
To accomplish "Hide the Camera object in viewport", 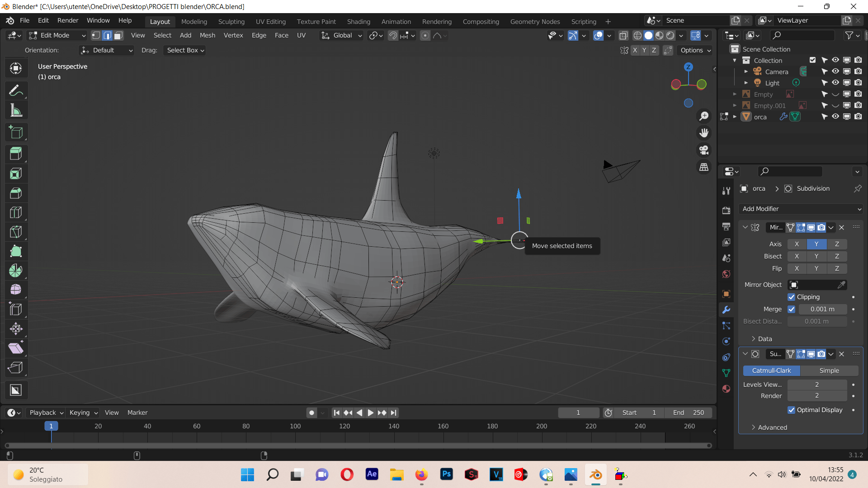I will [x=835, y=71].
